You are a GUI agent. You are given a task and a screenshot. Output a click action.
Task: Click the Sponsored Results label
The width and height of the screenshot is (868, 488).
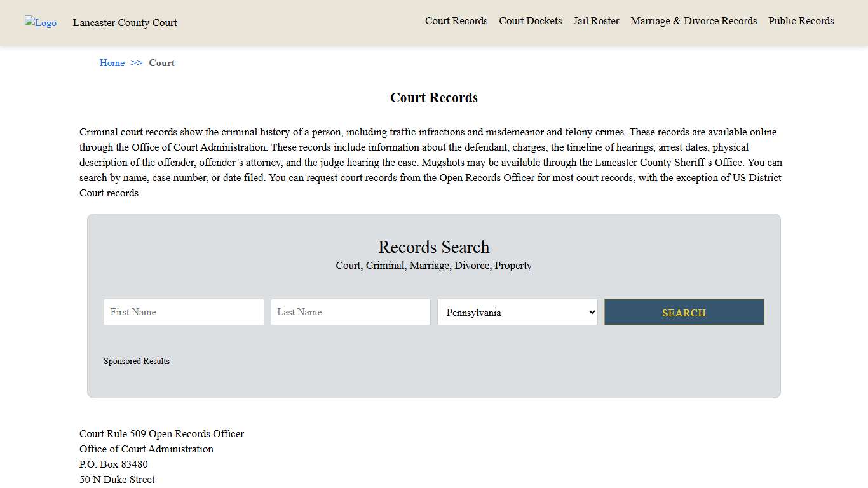(x=137, y=361)
